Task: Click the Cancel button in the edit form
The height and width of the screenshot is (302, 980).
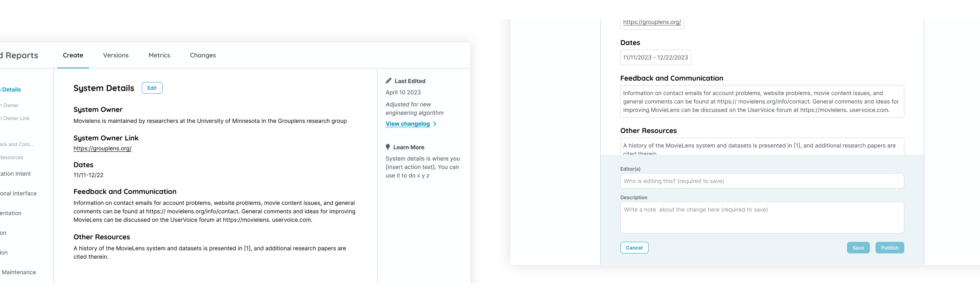Action: tap(634, 247)
